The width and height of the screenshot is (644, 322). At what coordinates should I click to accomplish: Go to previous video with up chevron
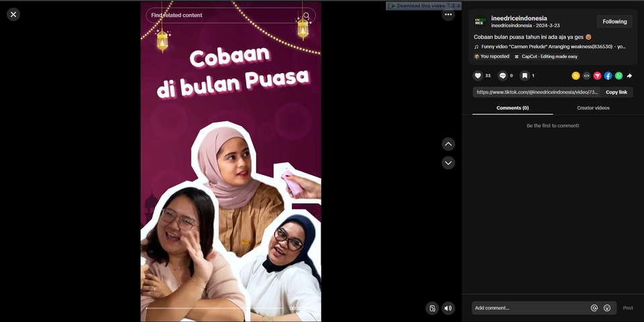[x=448, y=144]
